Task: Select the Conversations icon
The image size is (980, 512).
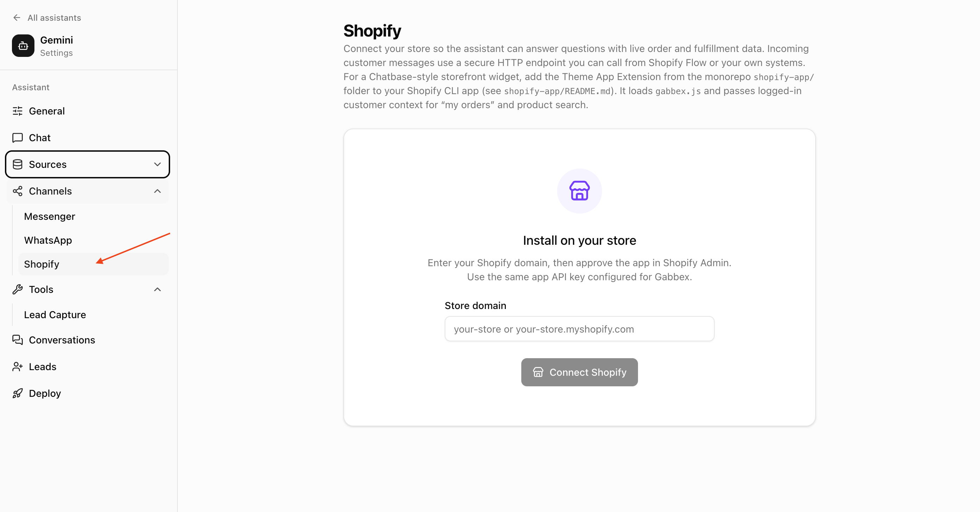Action: click(x=18, y=340)
